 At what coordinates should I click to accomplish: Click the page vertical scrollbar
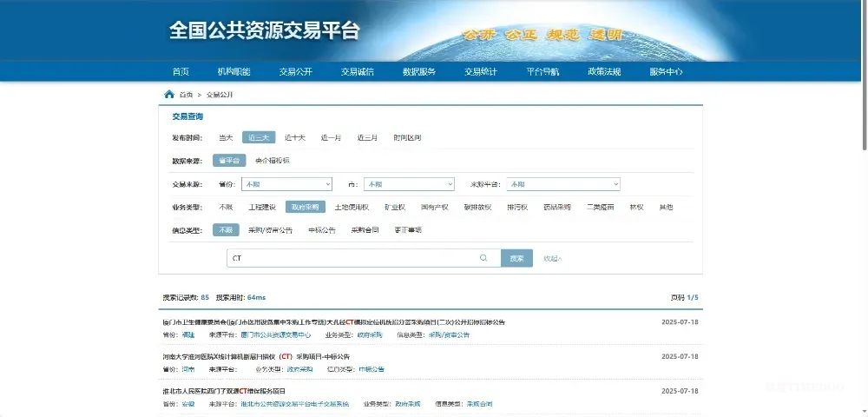pos(865,76)
